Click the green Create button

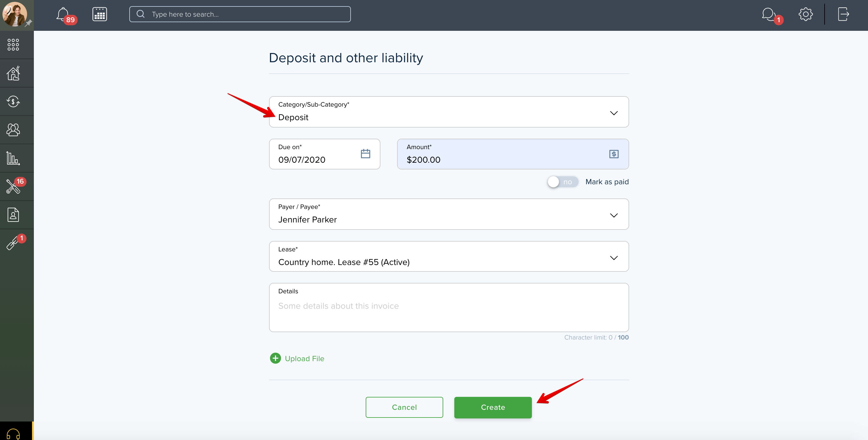pyautogui.click(x=493, y=407)
